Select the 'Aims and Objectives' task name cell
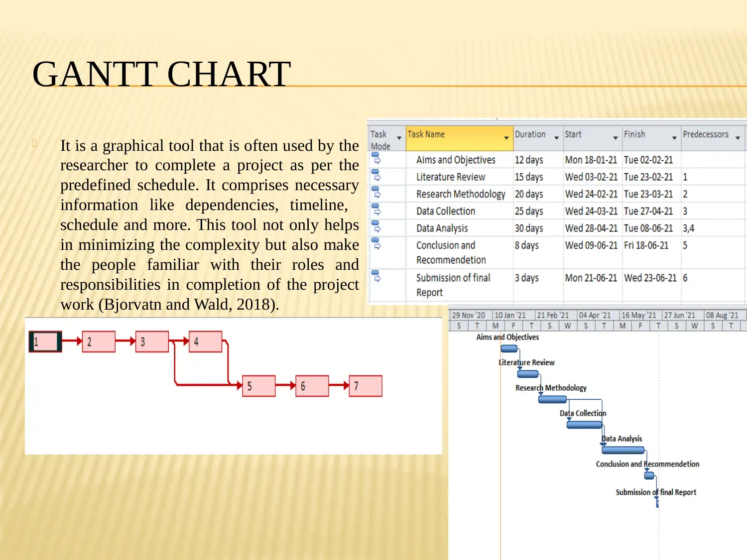 click(460, 160)
